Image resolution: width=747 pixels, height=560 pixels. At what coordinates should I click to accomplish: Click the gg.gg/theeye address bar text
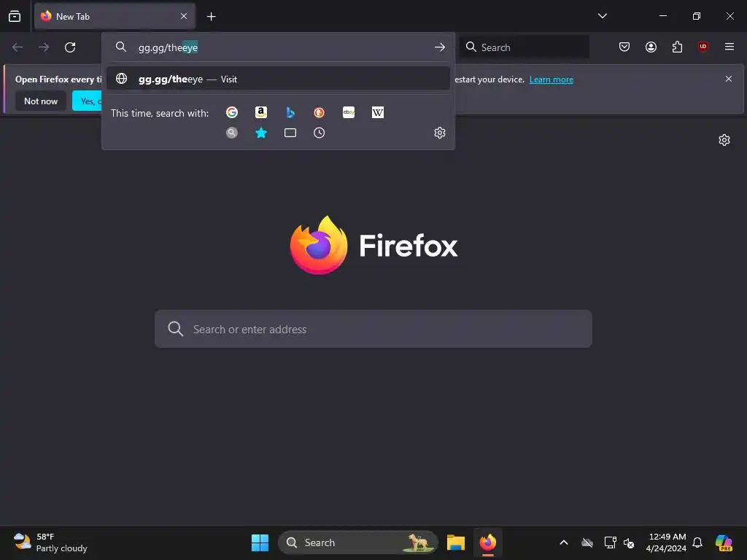[168, 47]
